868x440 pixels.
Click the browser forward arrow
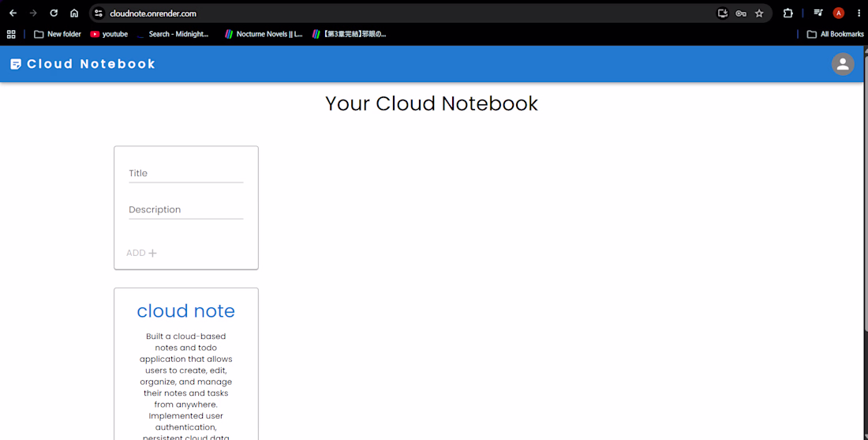33,13
